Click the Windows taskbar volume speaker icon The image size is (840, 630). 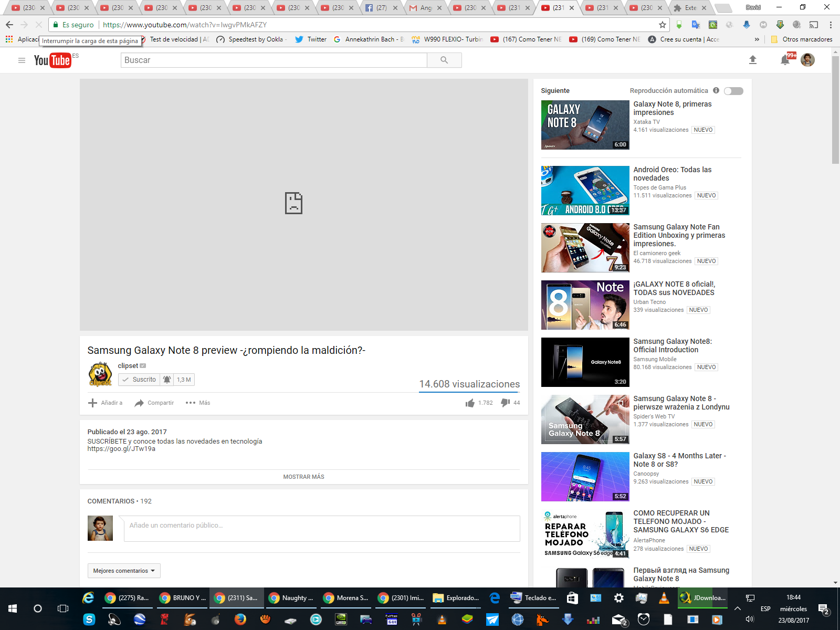click(749, 619)
